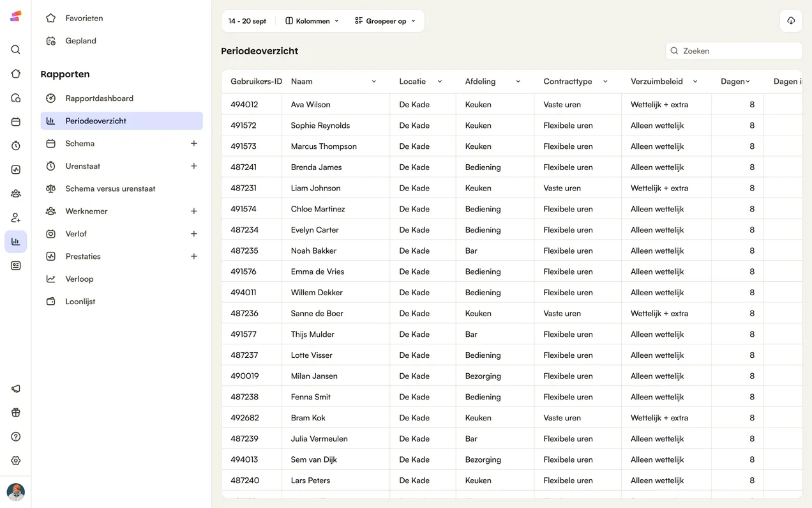Open the calendar icon in the left rail
The image size is (812, 508).
click(x=16, y=122)
